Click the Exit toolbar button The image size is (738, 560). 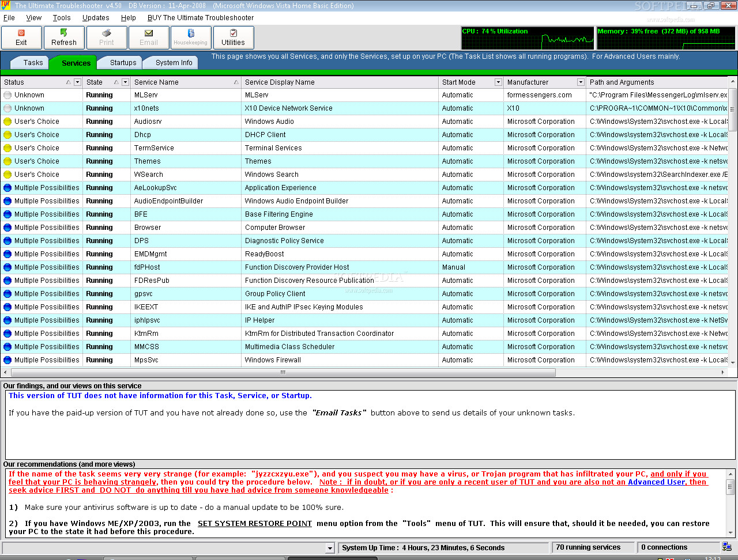(x=21, y=38)
